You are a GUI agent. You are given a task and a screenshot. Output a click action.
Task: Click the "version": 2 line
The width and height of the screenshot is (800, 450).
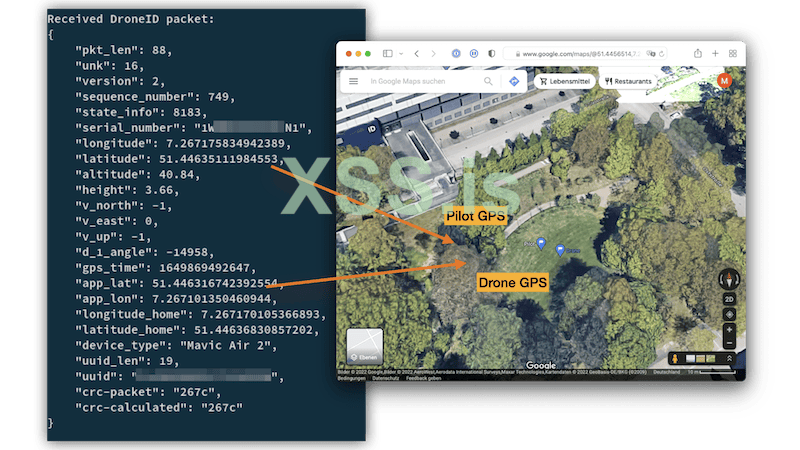click(x=120, y=82)
